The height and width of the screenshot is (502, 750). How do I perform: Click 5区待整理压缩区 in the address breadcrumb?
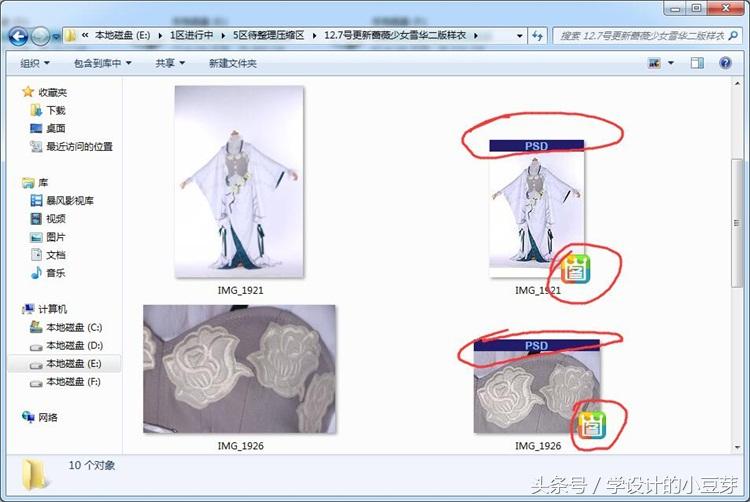point(268,35)
